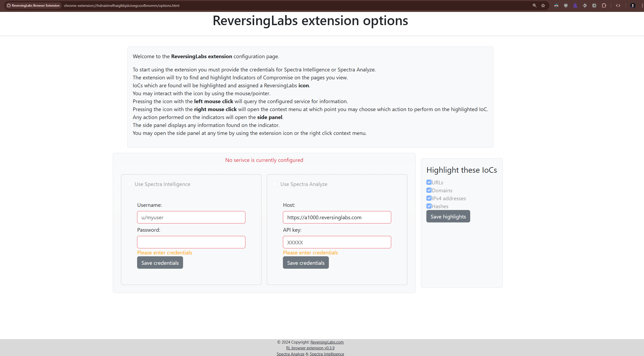This screenshot has height=356, width=644.
Task: Click the 'Host:' label
Action: coord(289,205)
